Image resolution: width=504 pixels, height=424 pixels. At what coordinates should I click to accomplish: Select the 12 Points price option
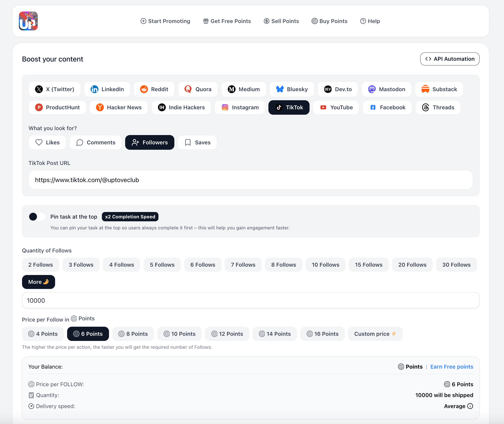(x=227, y=334)
